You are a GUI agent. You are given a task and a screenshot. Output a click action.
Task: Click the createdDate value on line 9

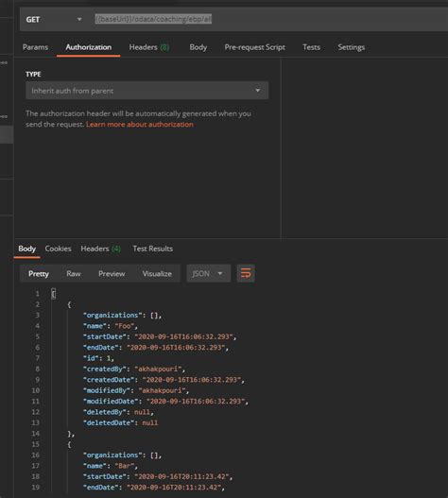tap(192, 380)
